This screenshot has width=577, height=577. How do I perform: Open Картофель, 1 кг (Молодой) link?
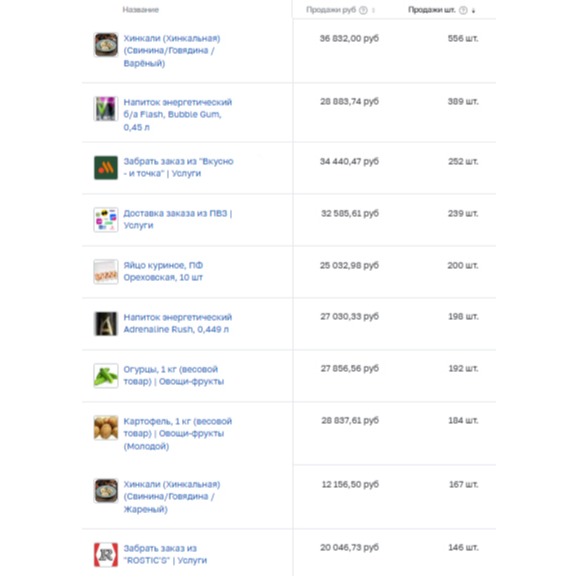[x=178, y=433]
